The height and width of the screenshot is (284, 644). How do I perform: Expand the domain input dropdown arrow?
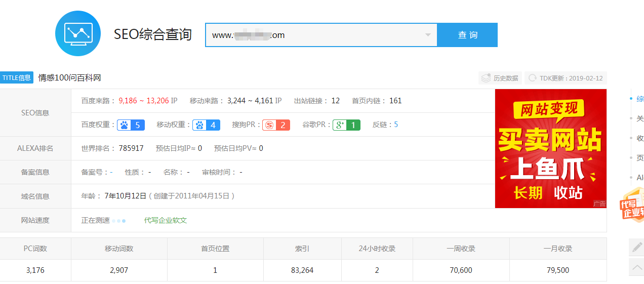(428, 35)
